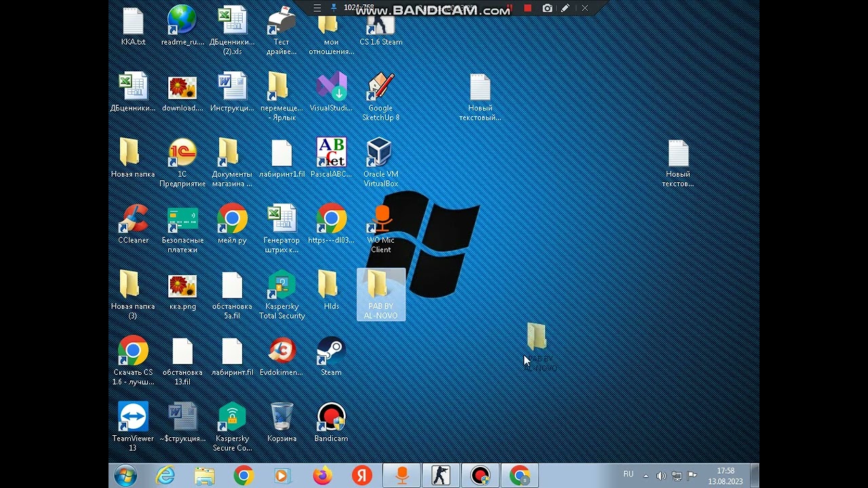Screen dimensions: 868x488
Task: Launch the Evdokimen... CCleaner-style shortcut
Action: [281, 357]
